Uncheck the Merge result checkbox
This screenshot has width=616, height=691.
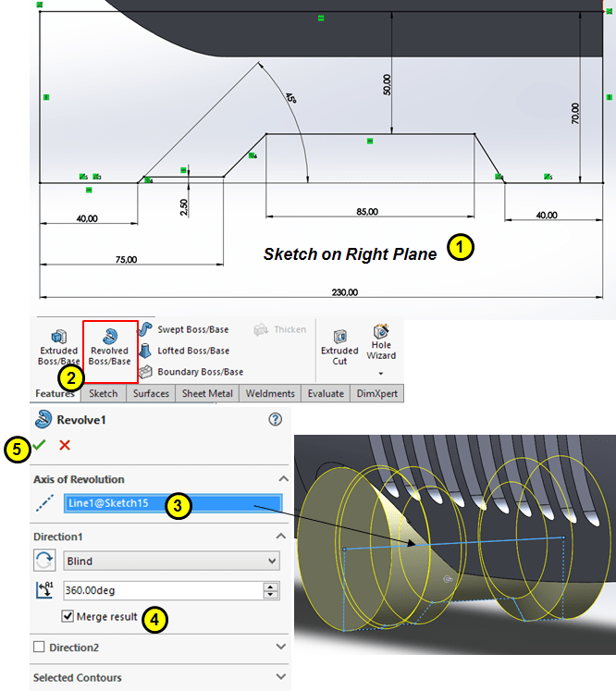68,617
